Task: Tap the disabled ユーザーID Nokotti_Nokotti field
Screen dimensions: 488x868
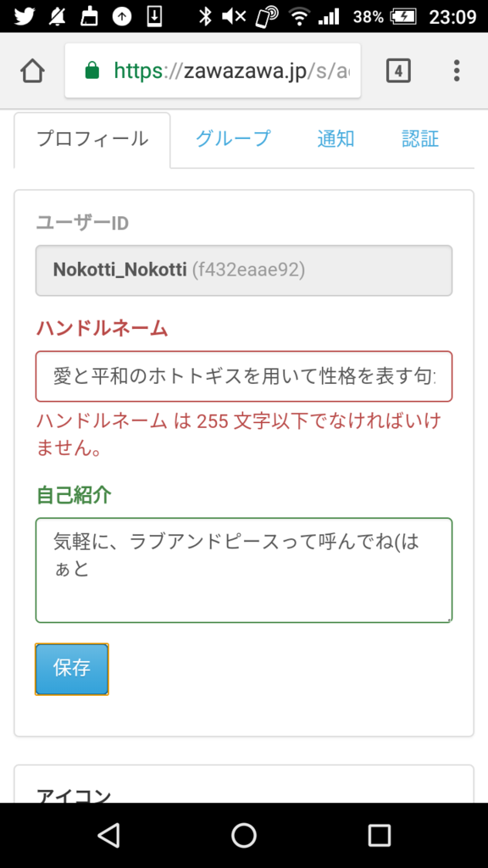Action: click(244, 270)
